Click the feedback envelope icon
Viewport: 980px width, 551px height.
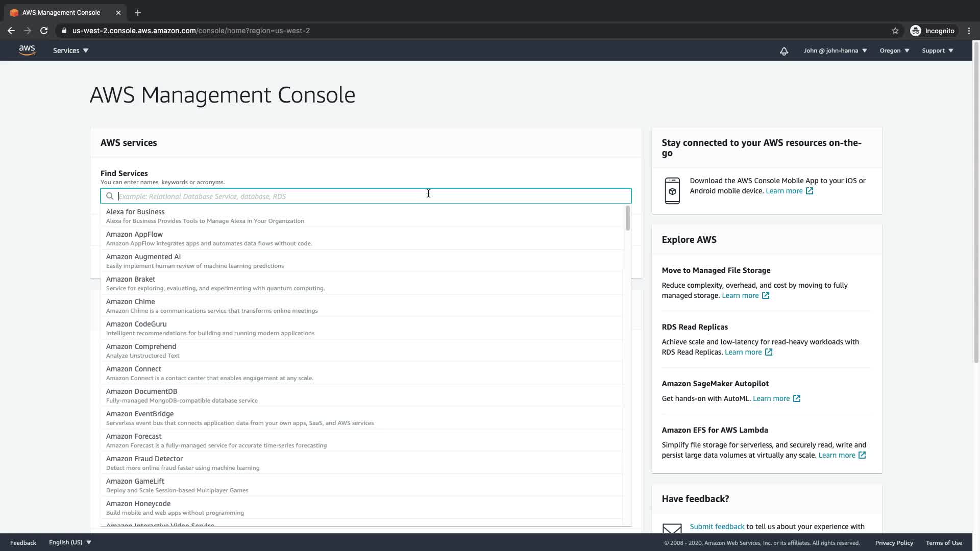click(672, 529)
